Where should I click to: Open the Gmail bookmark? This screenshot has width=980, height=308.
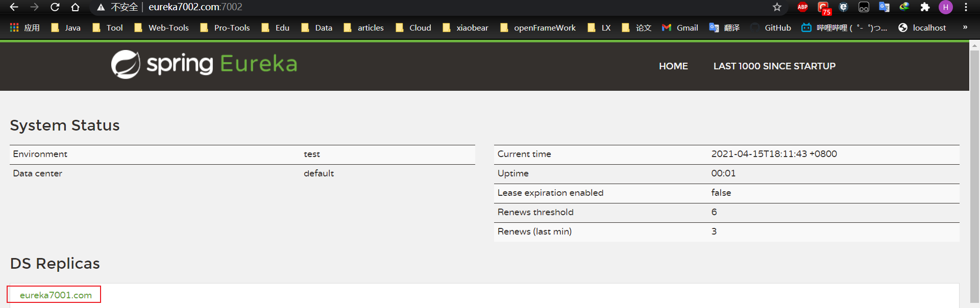[680, 28]
